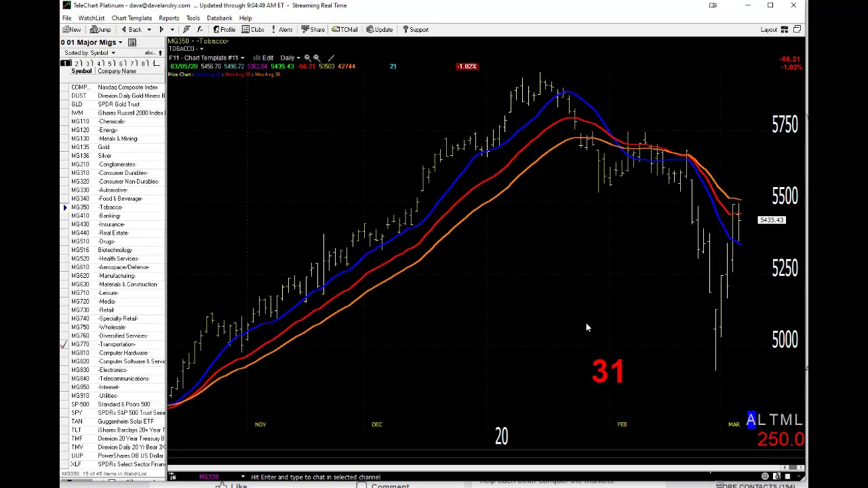Click the Company Name column header
The height and width of the screenshot is (488, 868).
tap(117, 71)
